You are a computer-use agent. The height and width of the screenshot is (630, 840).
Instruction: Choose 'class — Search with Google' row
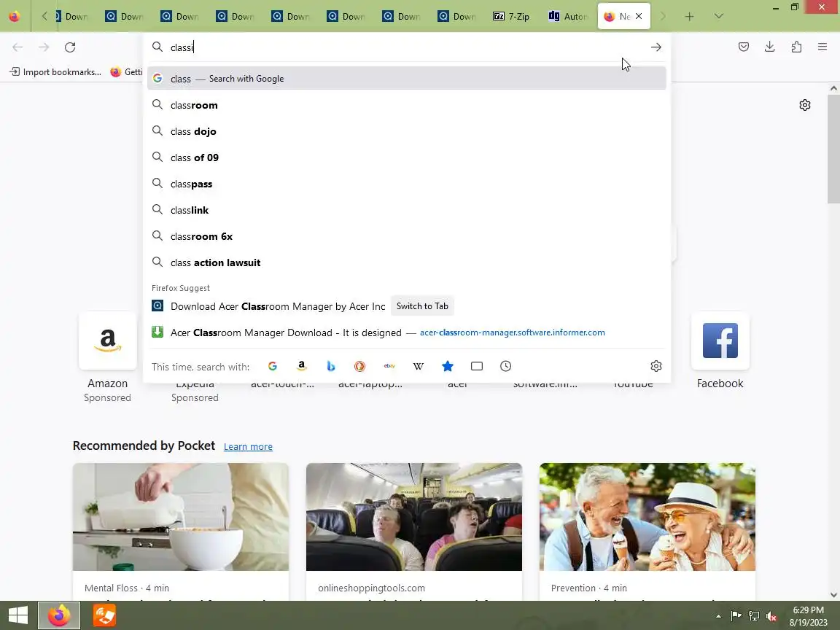tap(407, 79)
